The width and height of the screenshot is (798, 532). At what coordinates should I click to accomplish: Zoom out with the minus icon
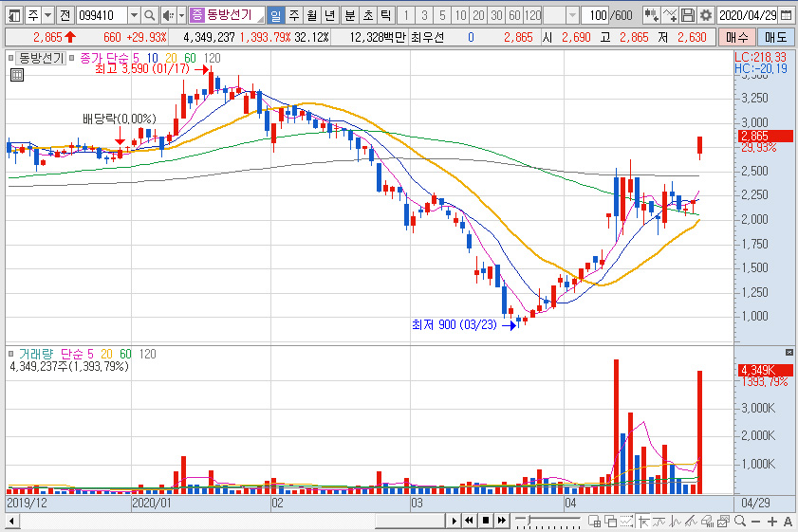755,522
